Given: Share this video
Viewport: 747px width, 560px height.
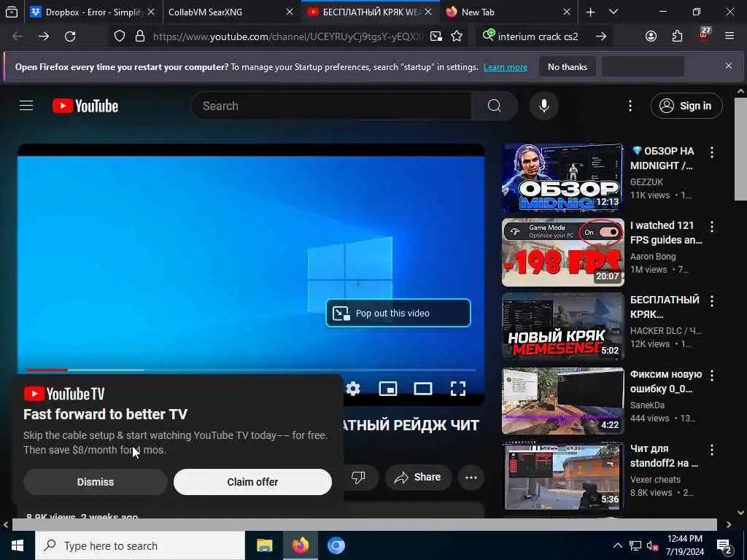Looking at the screenshot, I should click(x=418, y=477).
